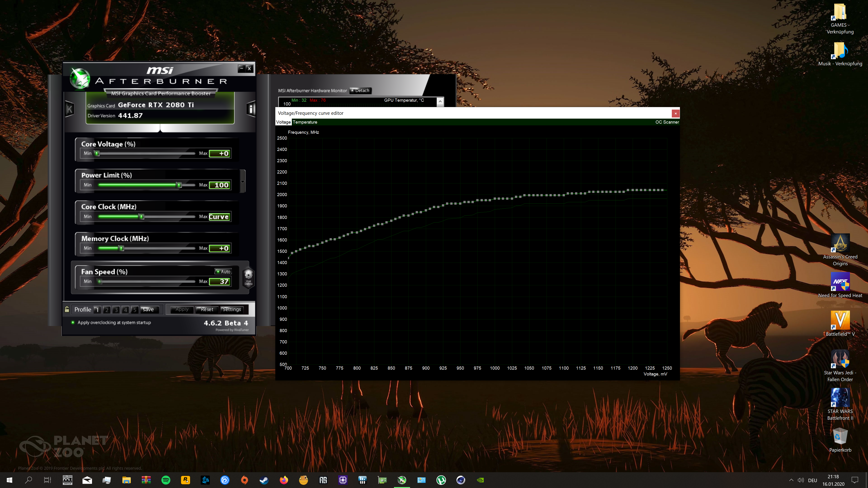This screenshot has height=488, width=868.
Task: Launch Steam from the taskbar
Action: coord(264,480)
